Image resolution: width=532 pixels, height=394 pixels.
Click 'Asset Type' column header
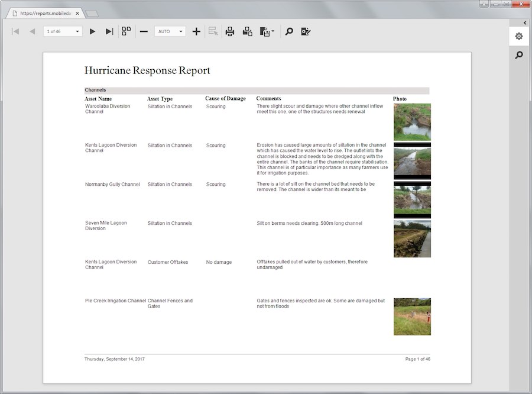pyautogui.click(x=160, y=99)
